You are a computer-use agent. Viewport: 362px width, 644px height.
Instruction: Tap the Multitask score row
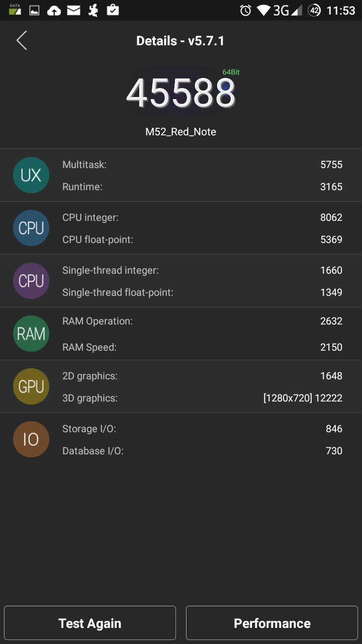[x=202, y=165]
